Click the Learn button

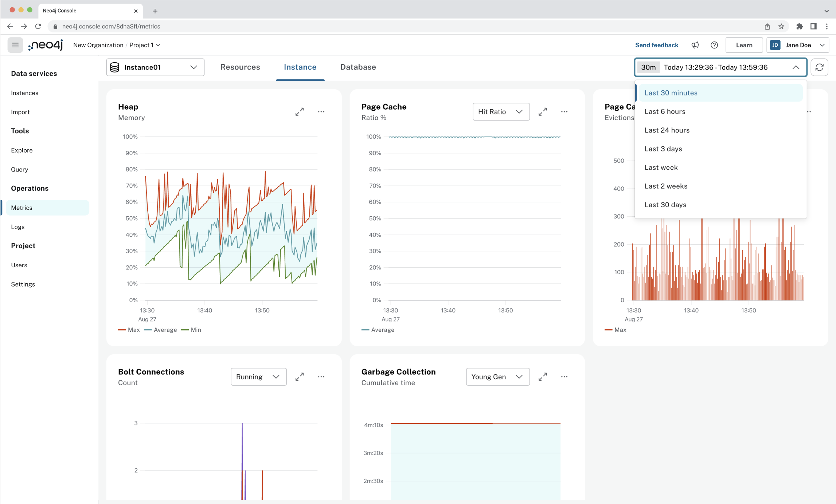(744, 45)
